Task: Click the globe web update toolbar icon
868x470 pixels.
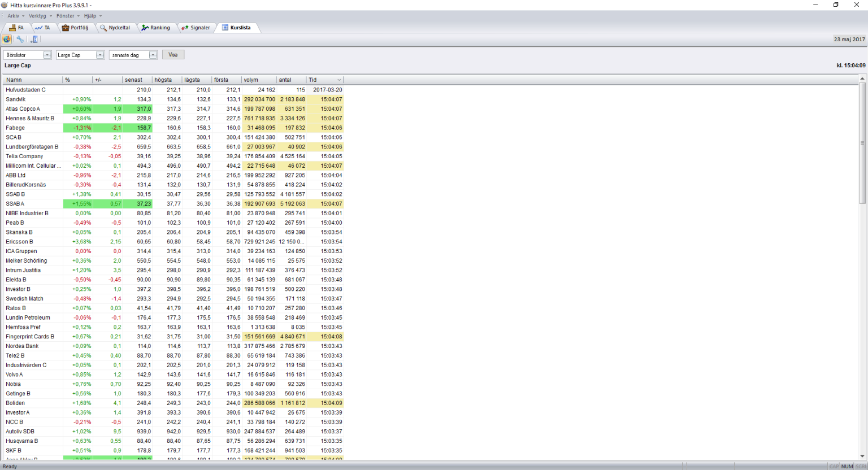Action: [7, 40]
